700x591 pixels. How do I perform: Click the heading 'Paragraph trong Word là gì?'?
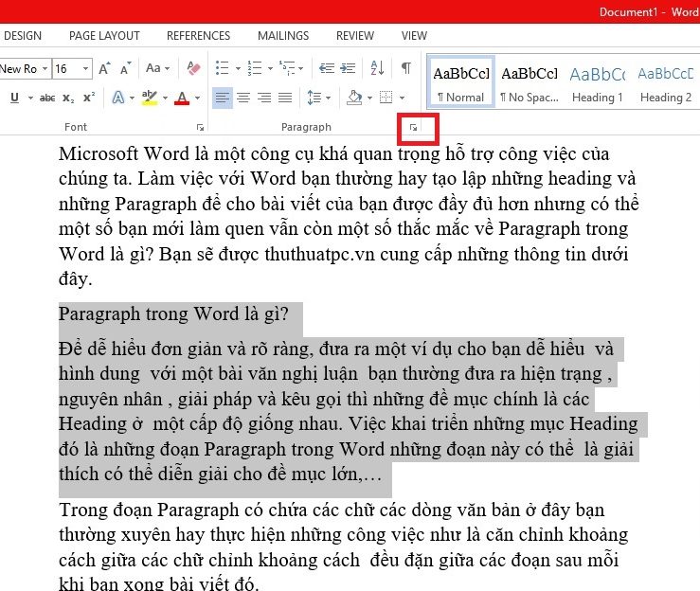[173, 313]
